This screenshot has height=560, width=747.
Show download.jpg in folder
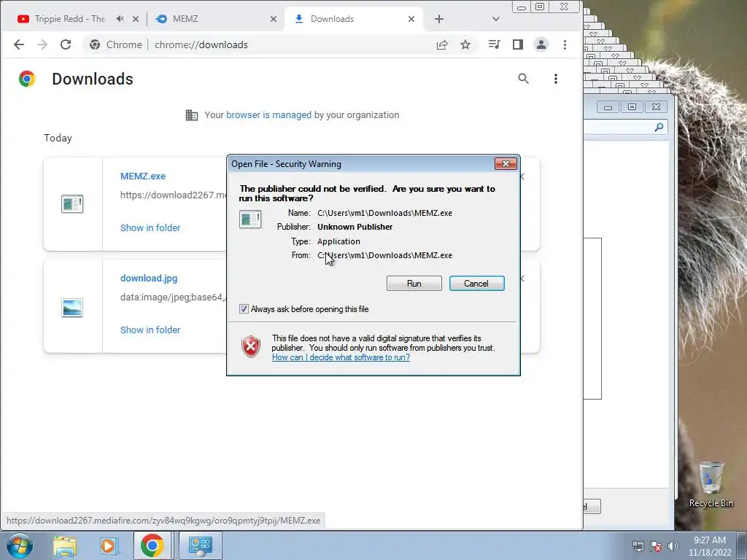pos(150,330)
